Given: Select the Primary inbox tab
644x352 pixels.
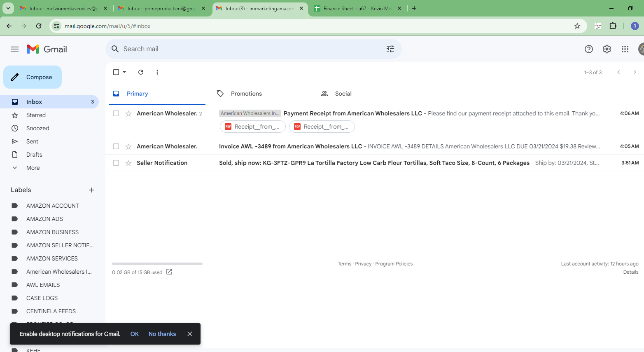Looking at the screenshot, I should point(137,94).
